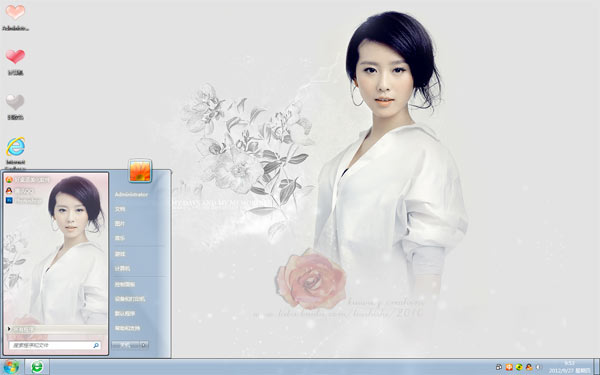The width and height of the screenshot is (600, 375).
Task: Open the green IE browser taskbar icon
Action: point(37,367)
